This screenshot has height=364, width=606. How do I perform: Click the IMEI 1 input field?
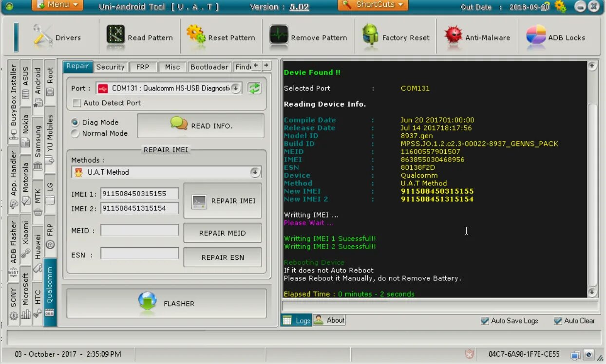coord(140,194)
